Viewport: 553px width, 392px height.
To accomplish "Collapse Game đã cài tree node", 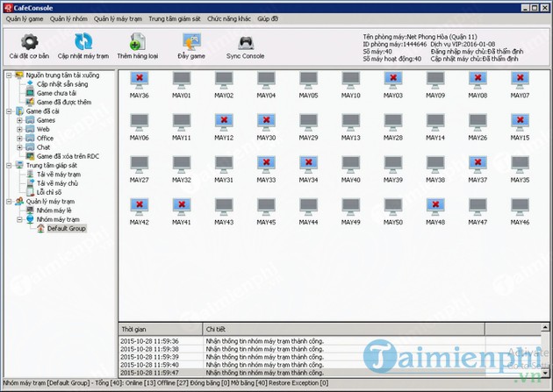I will 9,111.
